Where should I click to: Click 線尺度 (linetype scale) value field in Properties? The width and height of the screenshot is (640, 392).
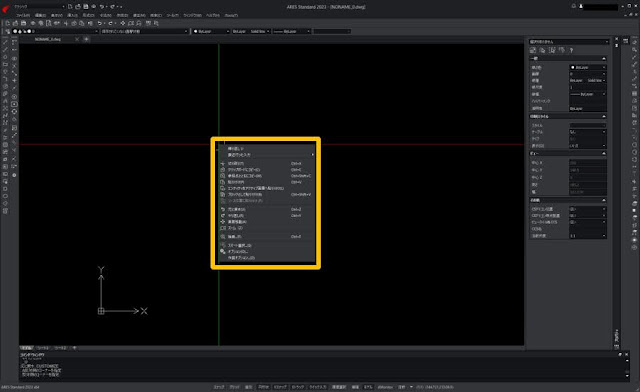(588, 87)
